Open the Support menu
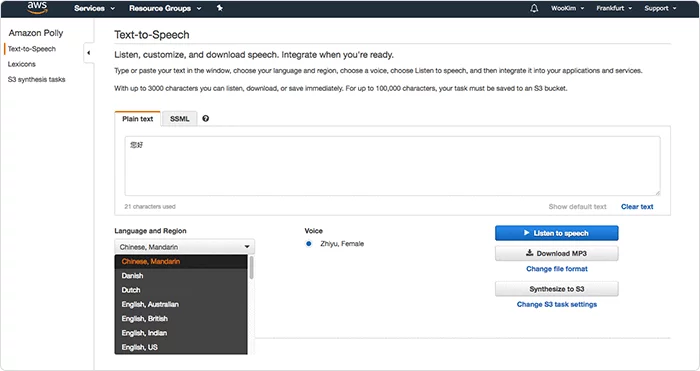 pyautogui.click(x=660, y=8)
